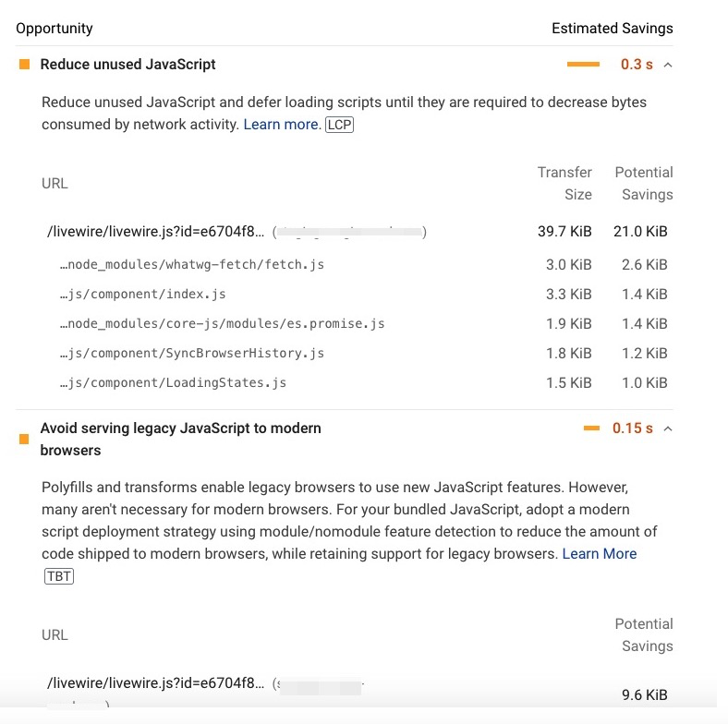The width and height of the screenshot is (728, 724).
Task: Select the Reduce unused JavaScript heading
Action: (127, 65)
